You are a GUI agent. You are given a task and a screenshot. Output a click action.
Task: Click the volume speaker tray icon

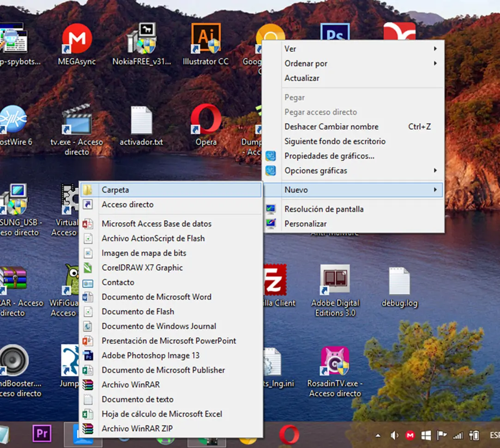(x=394, y=435)
